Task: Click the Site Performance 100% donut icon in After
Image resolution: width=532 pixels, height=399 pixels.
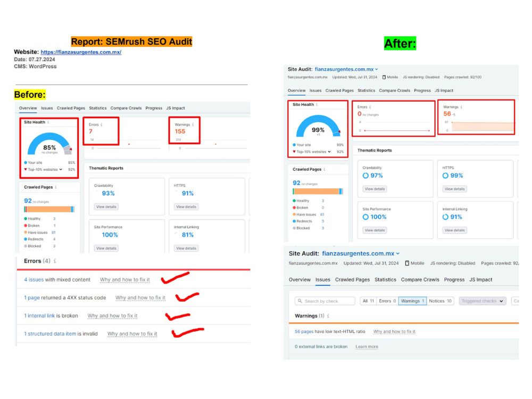Action: pyautogui.click(x=365, y=217)
